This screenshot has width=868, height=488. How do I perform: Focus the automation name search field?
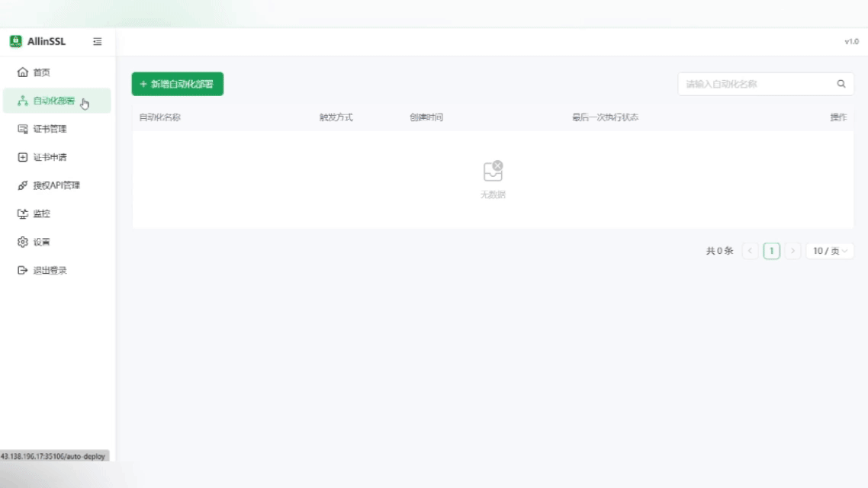click(755, 84)
